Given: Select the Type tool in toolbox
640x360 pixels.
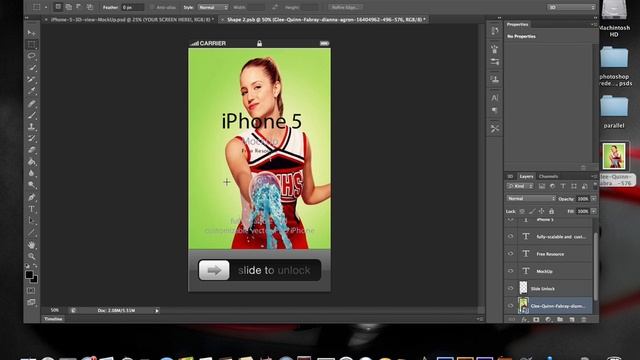Looking at the screenshot, I should click(31, 209).
